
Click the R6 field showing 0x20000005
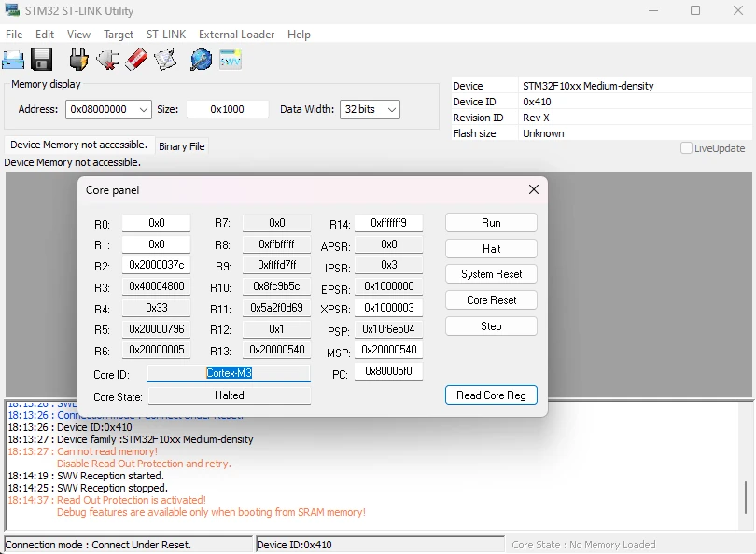pyautogui.click(x=156, y=349)
